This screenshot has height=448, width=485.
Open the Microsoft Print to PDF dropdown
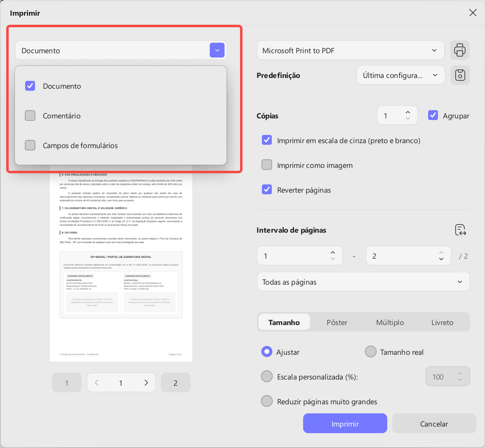click(351, 50)
